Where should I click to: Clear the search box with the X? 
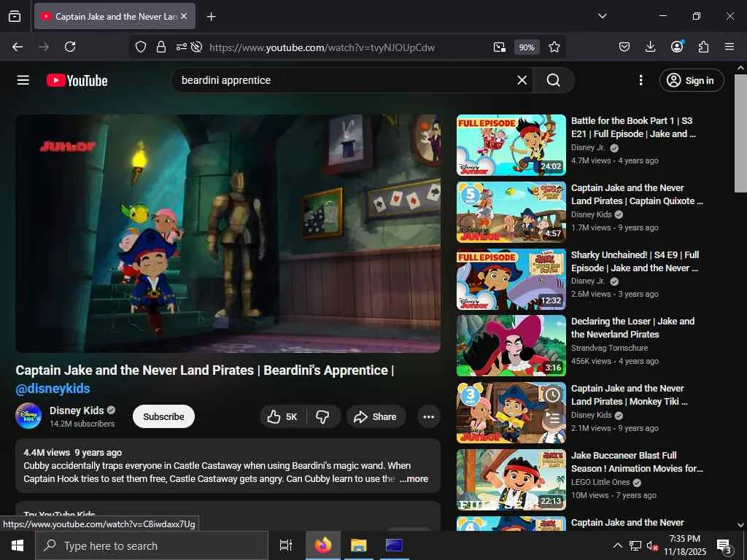pos(522,80)
